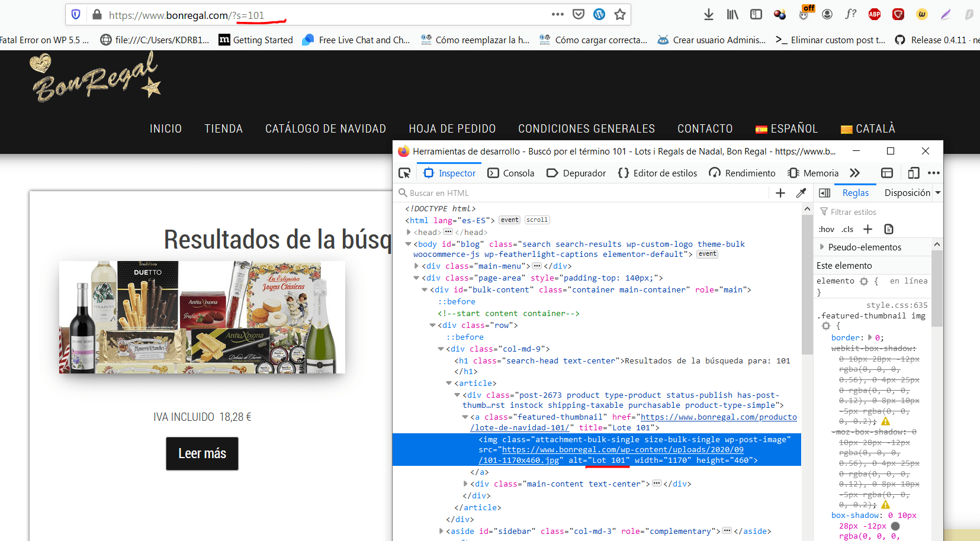Activate the element picker tool in devtools
This screenshot has width=980, height=541.
coord(404,173)
